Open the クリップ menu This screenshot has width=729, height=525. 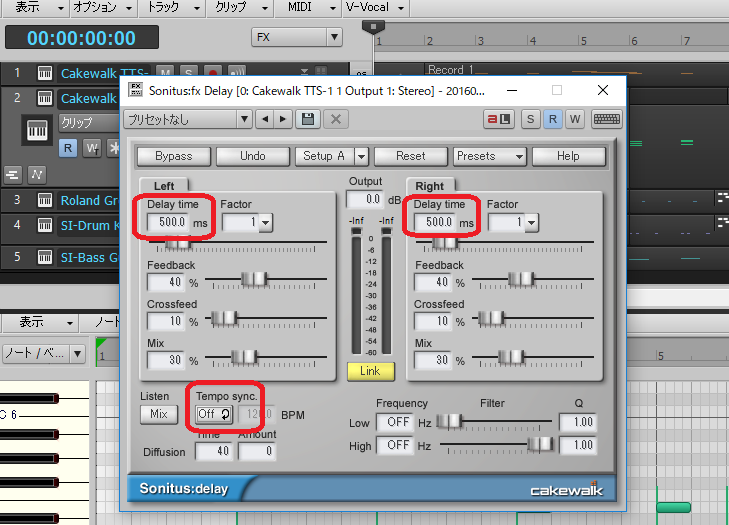click(238, 7)
